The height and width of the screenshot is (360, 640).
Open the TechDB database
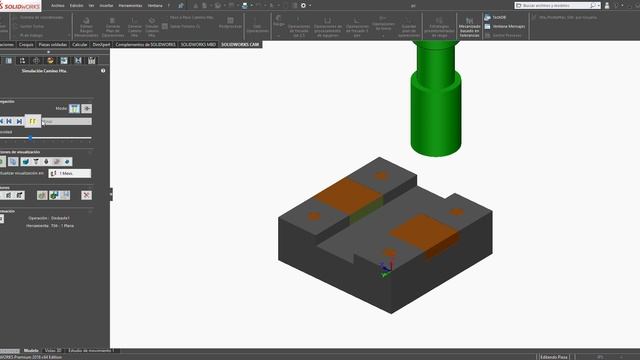coord(495,17)
